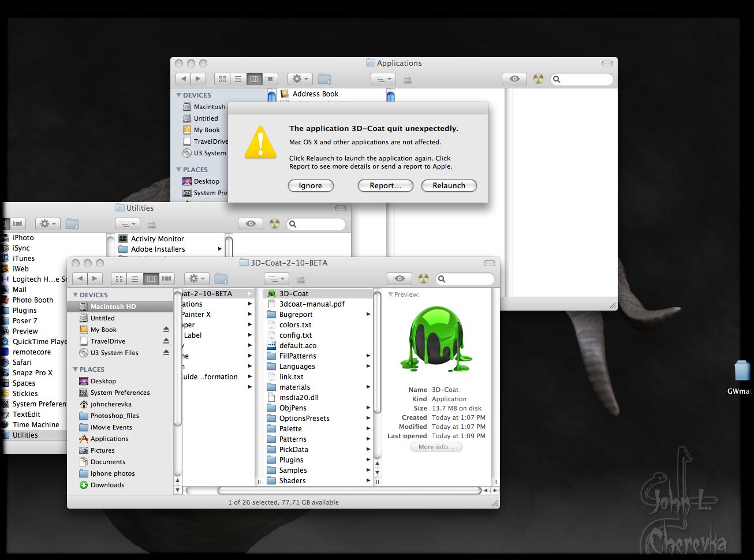Screen dimensions: 754x560
Task: Click Relaunch to reopen 3D-Coat
Action: [x=449, y=185]
